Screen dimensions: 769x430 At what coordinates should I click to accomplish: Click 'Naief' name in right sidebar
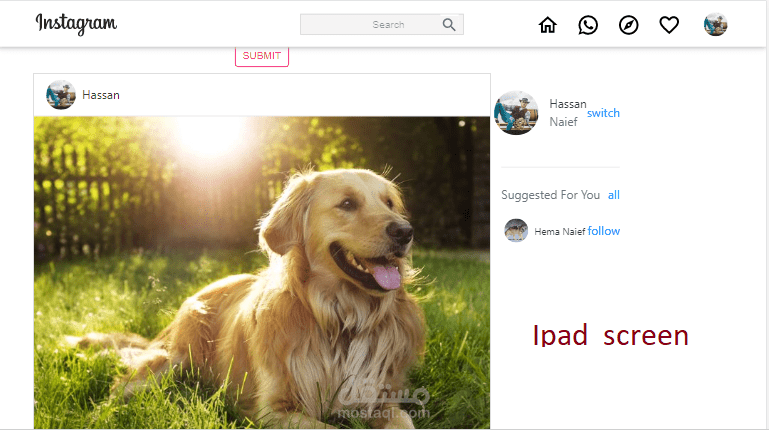pos(563,122)
